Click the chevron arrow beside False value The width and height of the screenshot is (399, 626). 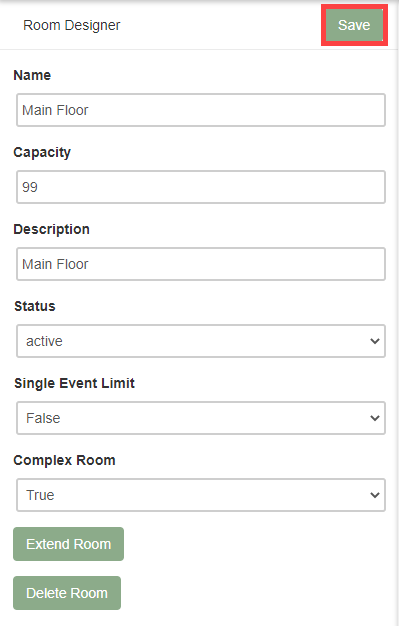(375, 418)
